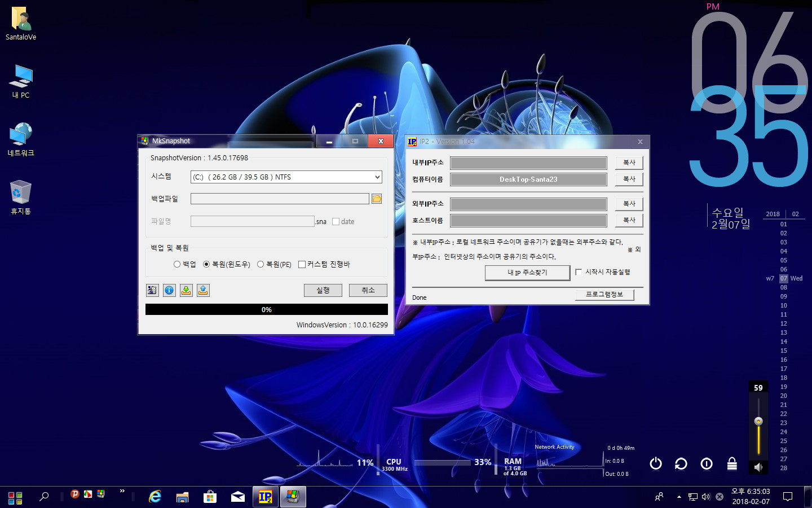This screenshot has width=812, height=508.
Task: Click the widget circle-with-line power icon
Action: [707, 463]
